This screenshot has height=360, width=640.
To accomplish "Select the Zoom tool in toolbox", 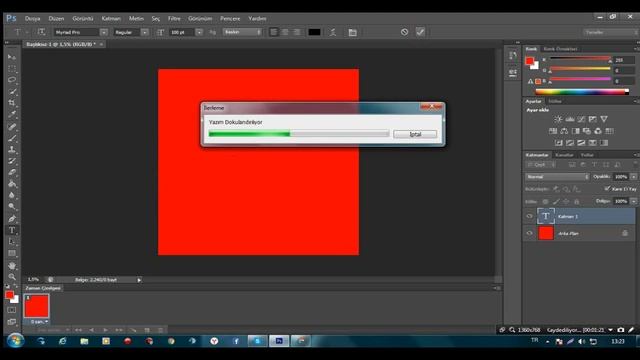I will (x=12, y=277).
